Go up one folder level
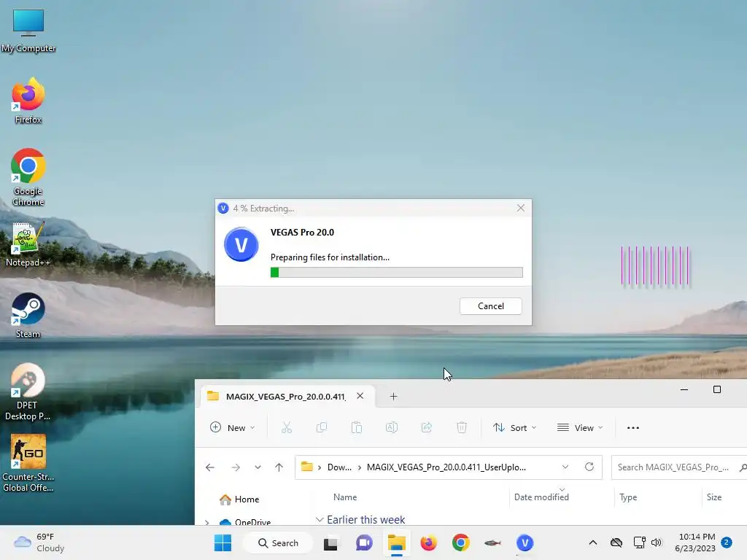This screenshot has height=560, width=747. pyautogui.click(x=279, y=467)
